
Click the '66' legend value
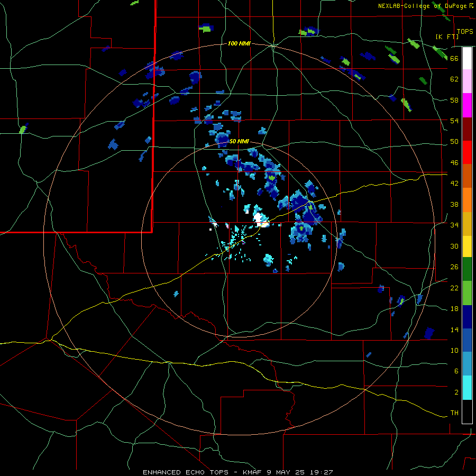point(454,58)
